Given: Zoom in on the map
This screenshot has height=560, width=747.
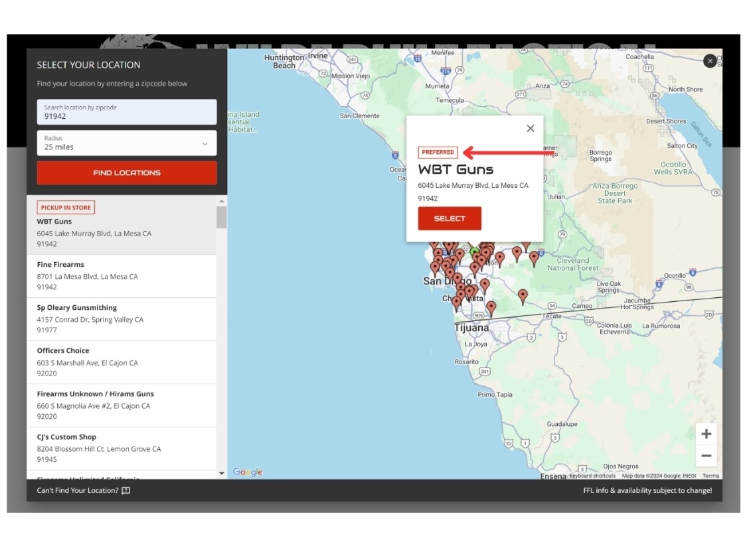Looking at the screenshot, I should tap(706, 434).
